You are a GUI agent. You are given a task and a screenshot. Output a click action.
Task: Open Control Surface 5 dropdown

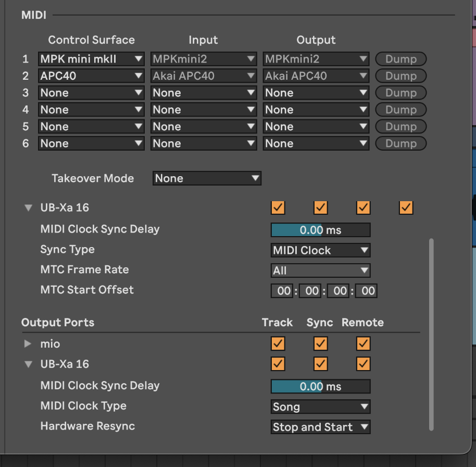tap(91, 127)
